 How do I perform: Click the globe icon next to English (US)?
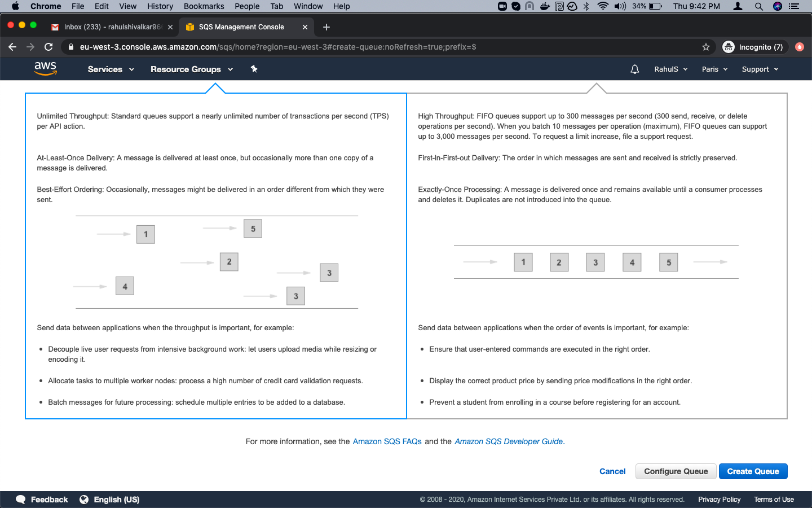click(x=84, y=500)
